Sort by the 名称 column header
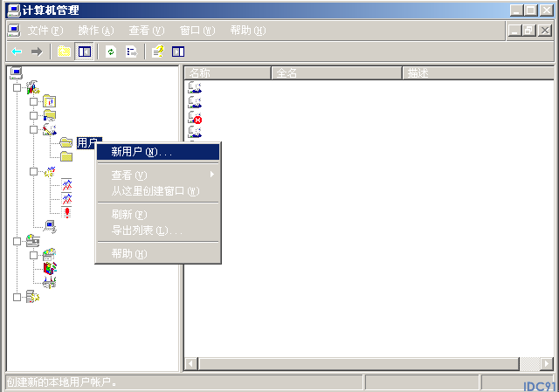This screenshot has width=559, height=392. [x=227, y=73]
